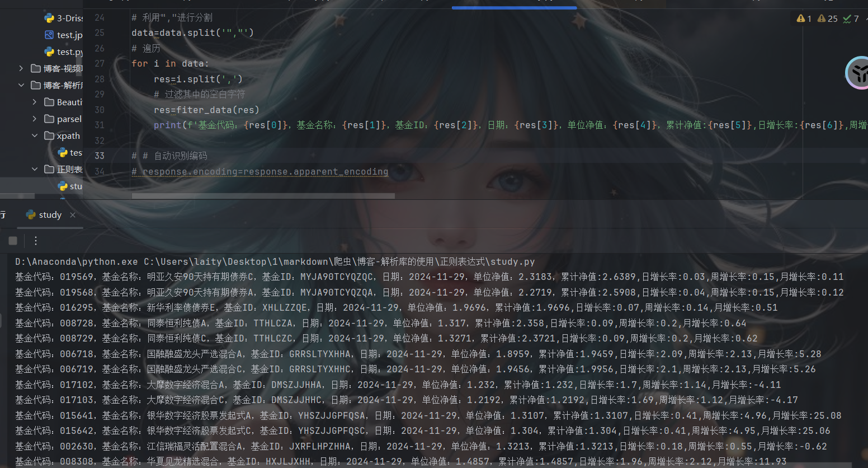The width and height of the screenshot is (868, 468).
Task: Open the run panel more options menu
Action: click(x=36, y=241)
